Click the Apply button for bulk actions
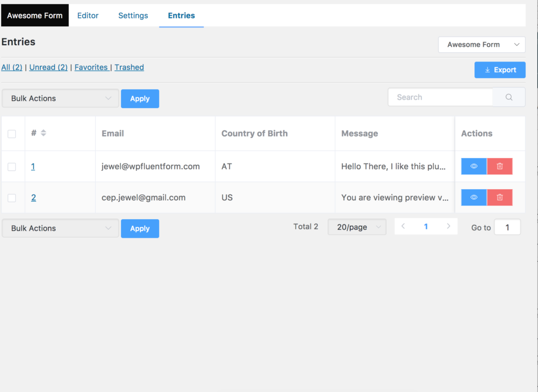The width and height of the screenshot is (538, 392). (x=140, y=98)
